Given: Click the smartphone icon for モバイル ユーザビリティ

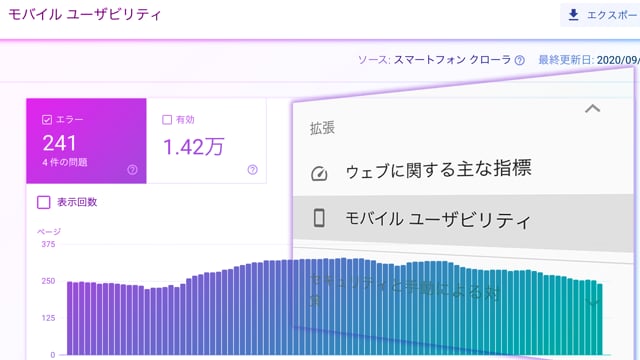Looking at the screenshot, I should coord(319,218).
